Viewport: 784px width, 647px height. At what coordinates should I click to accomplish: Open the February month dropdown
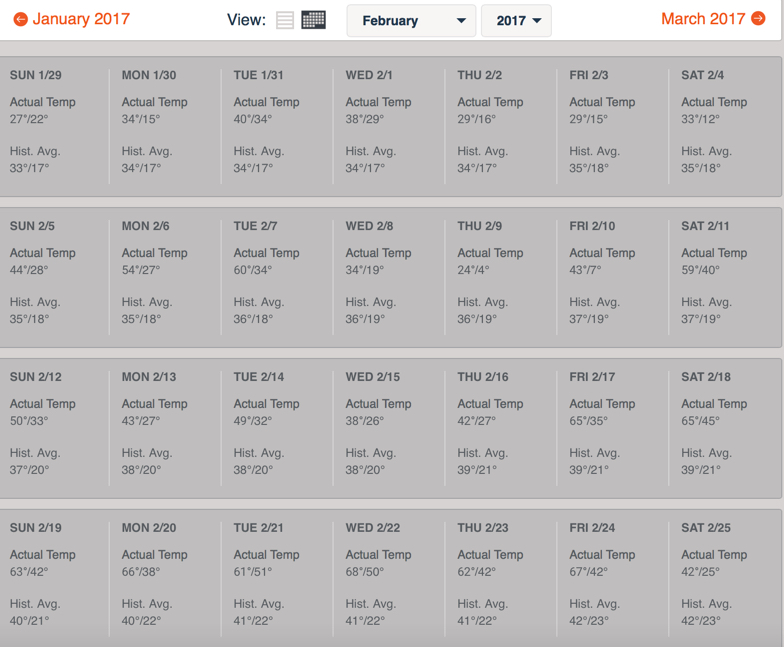(x=411, y=21)
